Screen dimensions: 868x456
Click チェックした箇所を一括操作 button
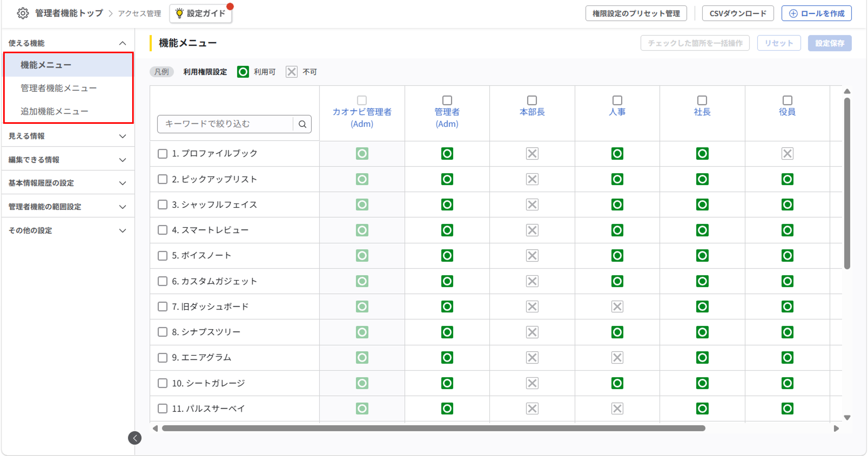coord(695,43)
